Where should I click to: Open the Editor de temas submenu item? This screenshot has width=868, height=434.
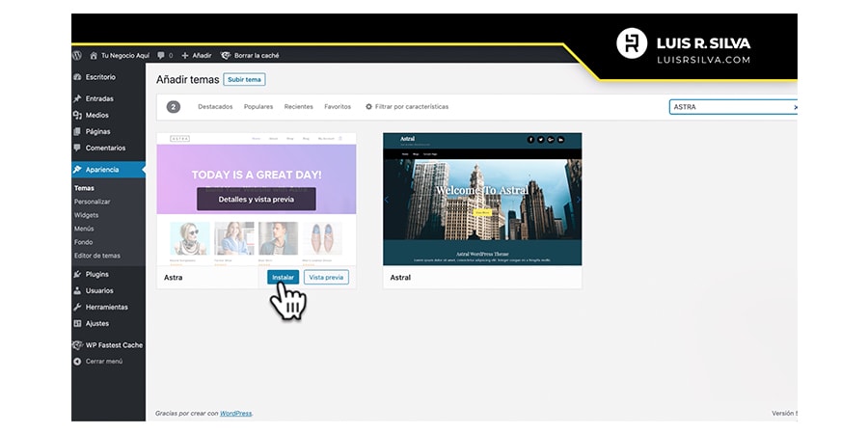pos(96,256)
